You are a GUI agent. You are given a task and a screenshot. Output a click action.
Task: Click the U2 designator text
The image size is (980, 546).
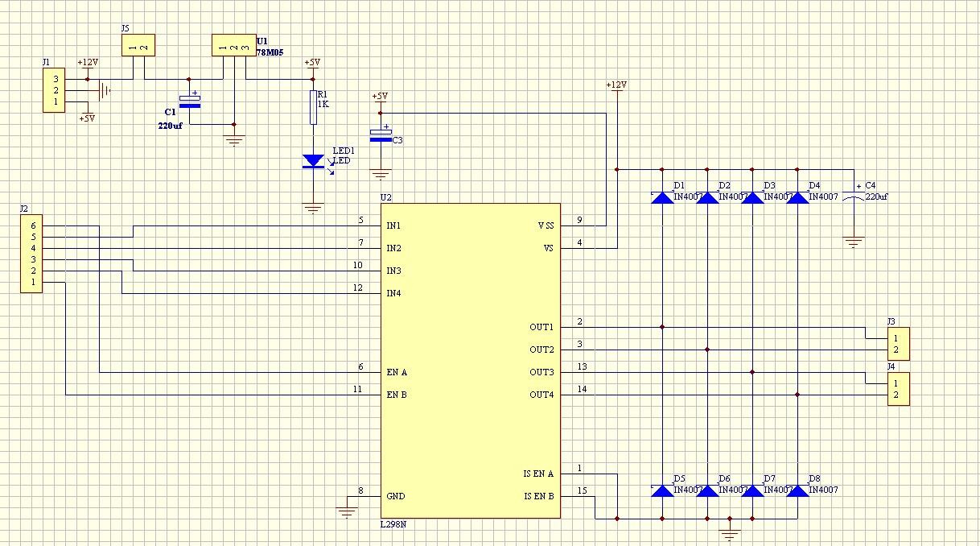click(385, 197)
